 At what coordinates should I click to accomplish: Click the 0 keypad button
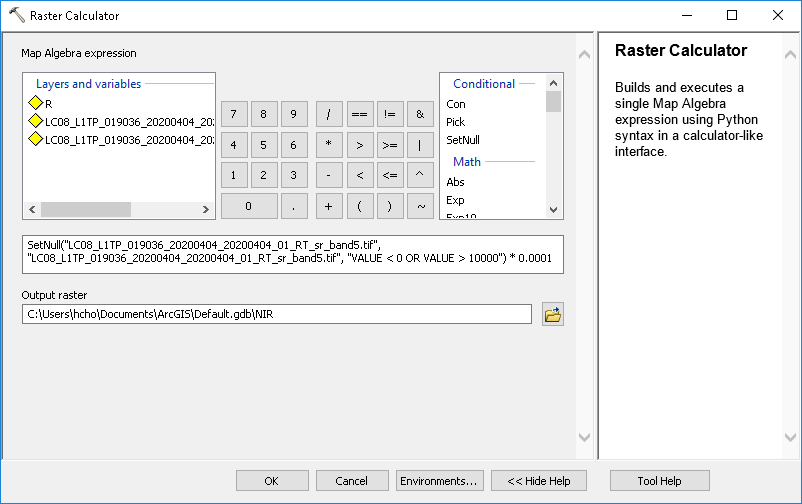(x=248, y=206)
